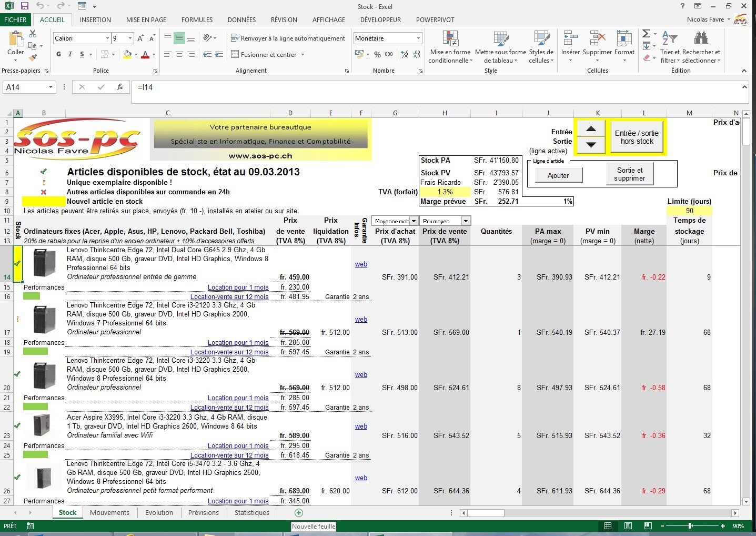Screen dimensions: 756x536
Task: Click the Italic formatting icon
Action: (70, 54)
